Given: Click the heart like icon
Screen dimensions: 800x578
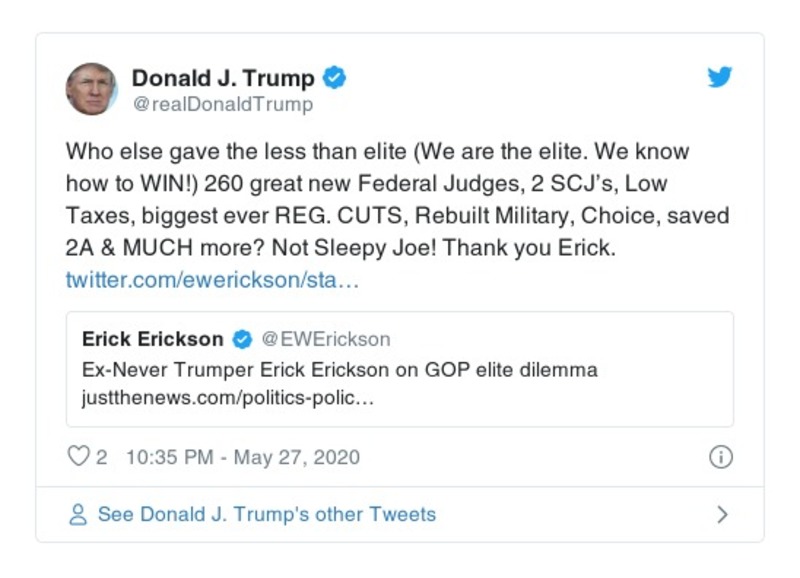Looking at the screenshot, I should [78, 457].
